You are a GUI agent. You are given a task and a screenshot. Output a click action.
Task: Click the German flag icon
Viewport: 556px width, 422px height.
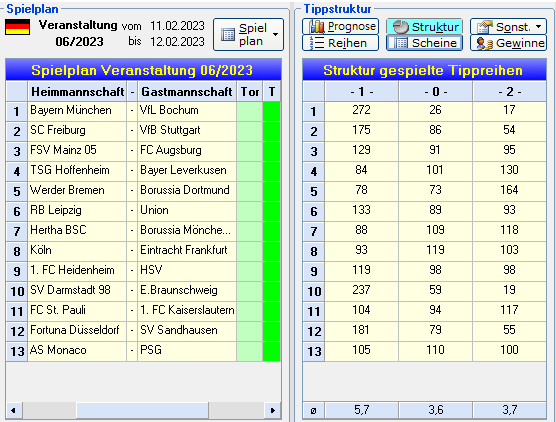point(17,27)
